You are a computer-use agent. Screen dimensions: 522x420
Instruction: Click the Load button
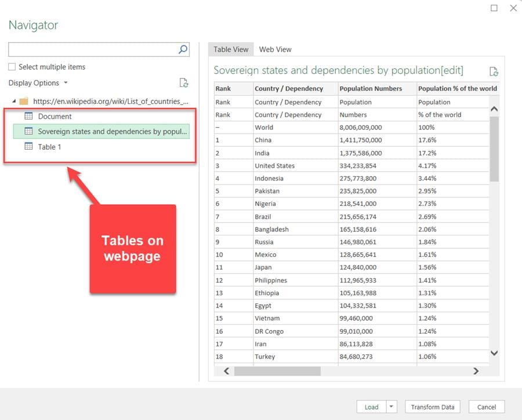(x=371, y=407)
